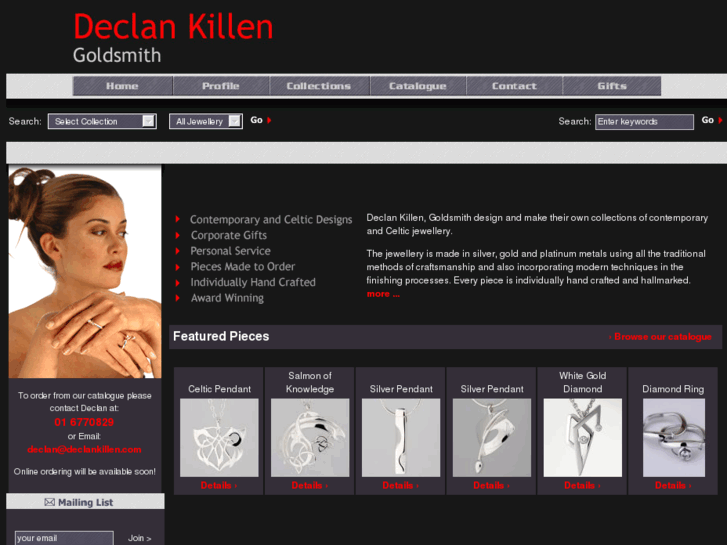This screenshot has height=545, width=727.
Task: View the White Gold Diamond thumbnail
Action: 583,437
